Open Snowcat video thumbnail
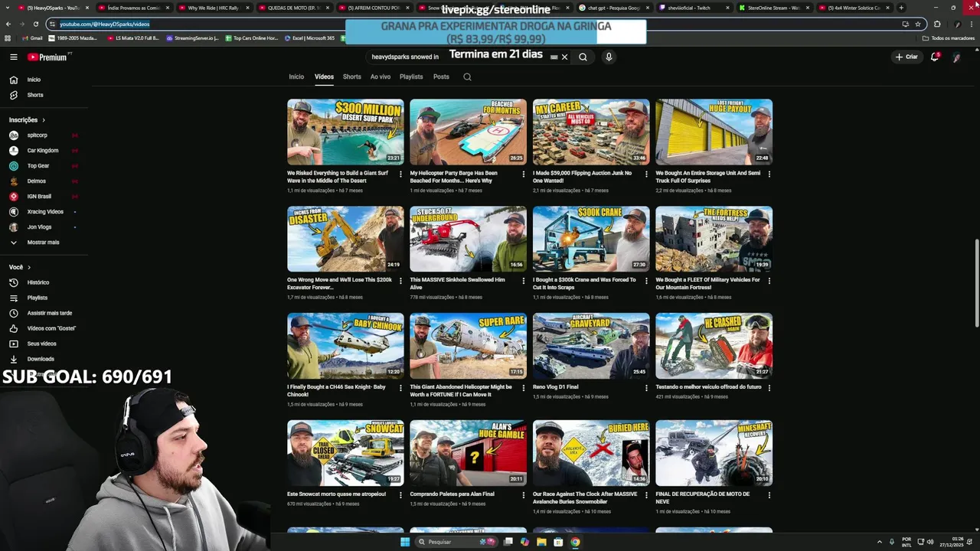 pyautogui.click(x=345, y=453)
